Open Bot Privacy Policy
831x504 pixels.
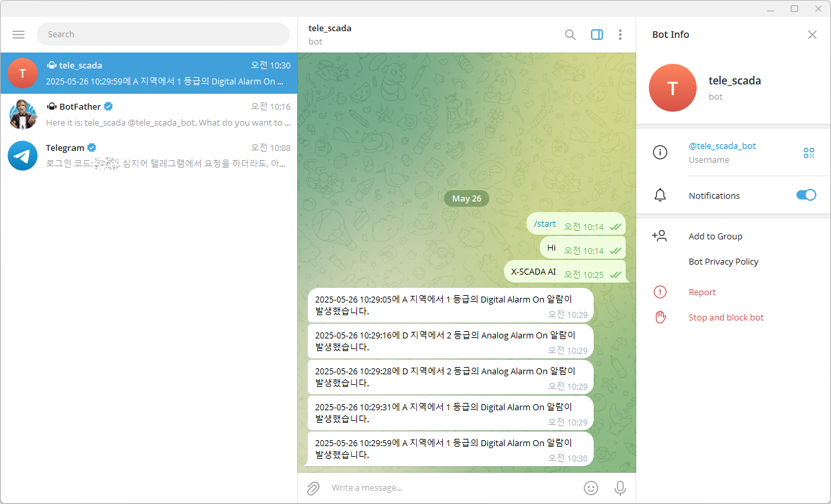pyautogui.click(x=723, y=262)
